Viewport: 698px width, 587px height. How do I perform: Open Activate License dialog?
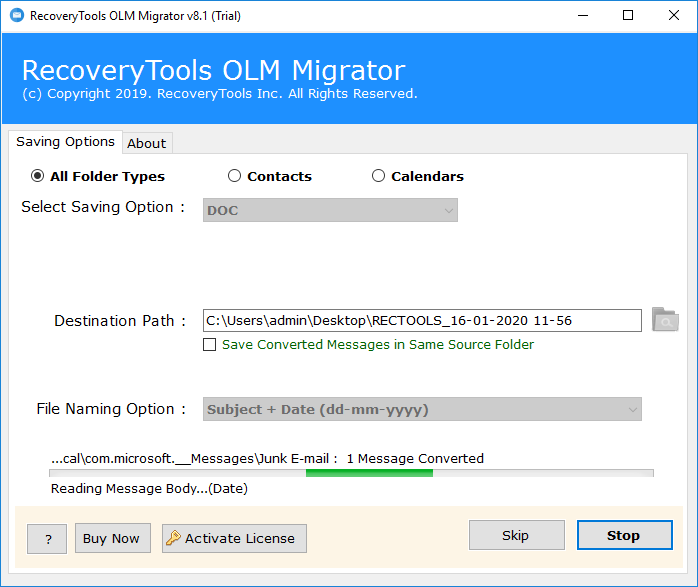234,538
